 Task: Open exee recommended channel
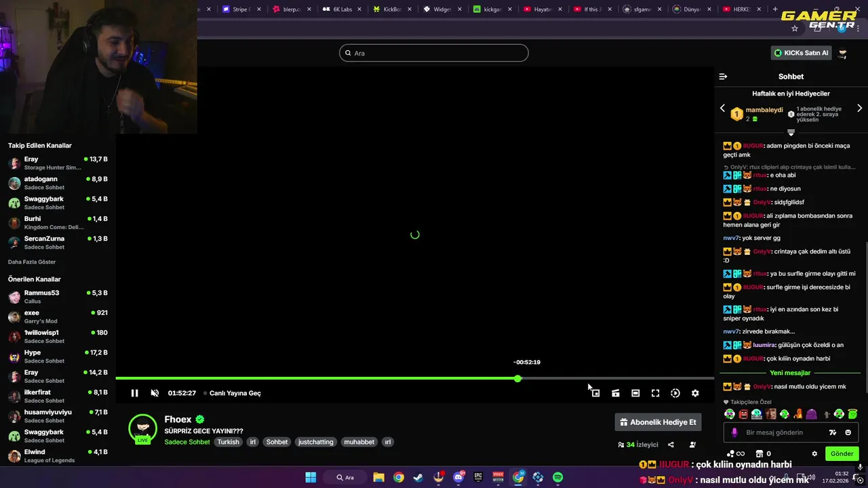point(58,317)
